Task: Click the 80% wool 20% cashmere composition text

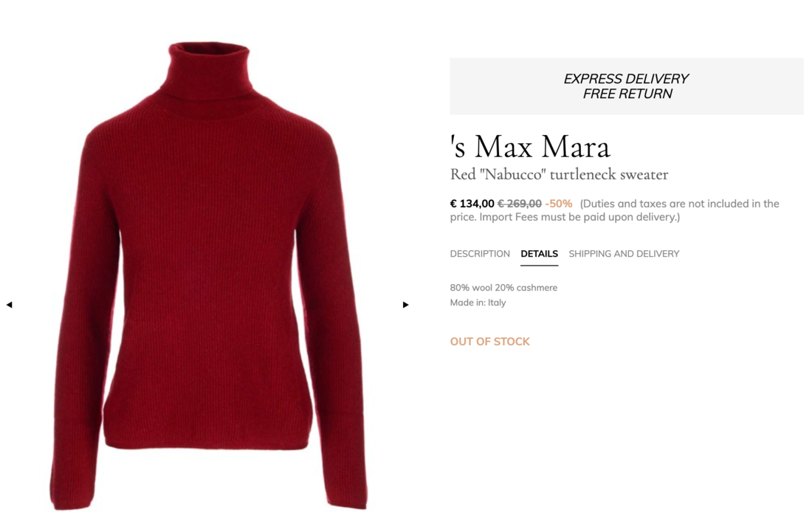Action: (x=503, y=288)
